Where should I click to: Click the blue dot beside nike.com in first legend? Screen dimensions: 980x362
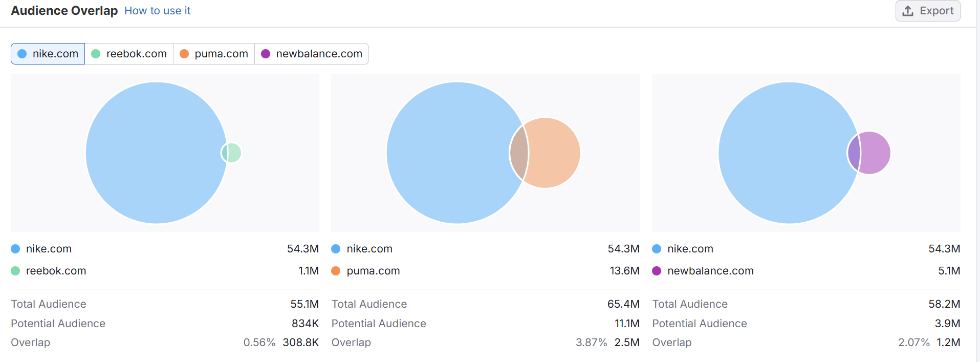click(x=15, y=249)
